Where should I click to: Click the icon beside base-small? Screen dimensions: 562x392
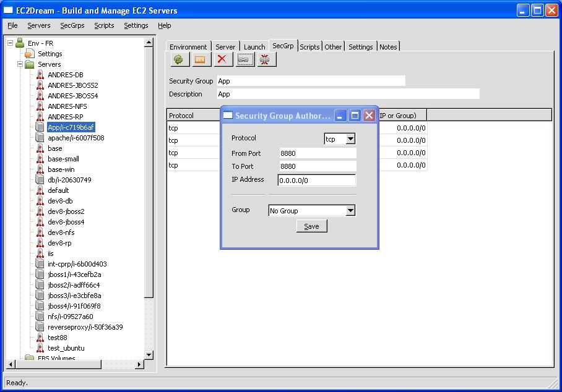pos(40,159)
